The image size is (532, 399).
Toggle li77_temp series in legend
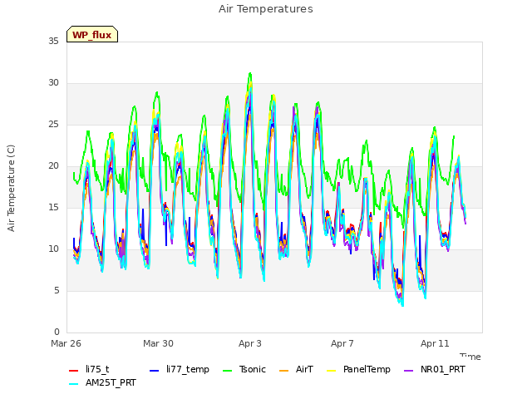[180, 369]
